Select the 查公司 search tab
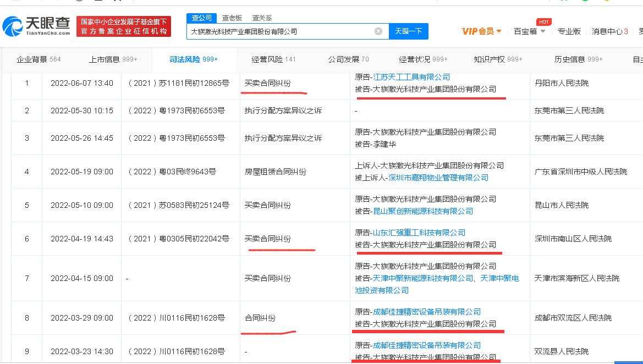 click(x=202, y=18)
